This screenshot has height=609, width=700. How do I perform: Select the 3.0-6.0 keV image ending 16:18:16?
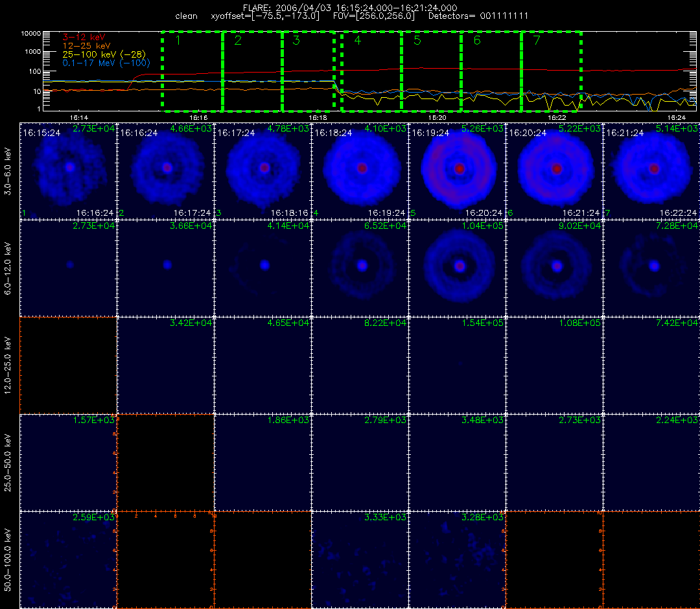point(263,172)
